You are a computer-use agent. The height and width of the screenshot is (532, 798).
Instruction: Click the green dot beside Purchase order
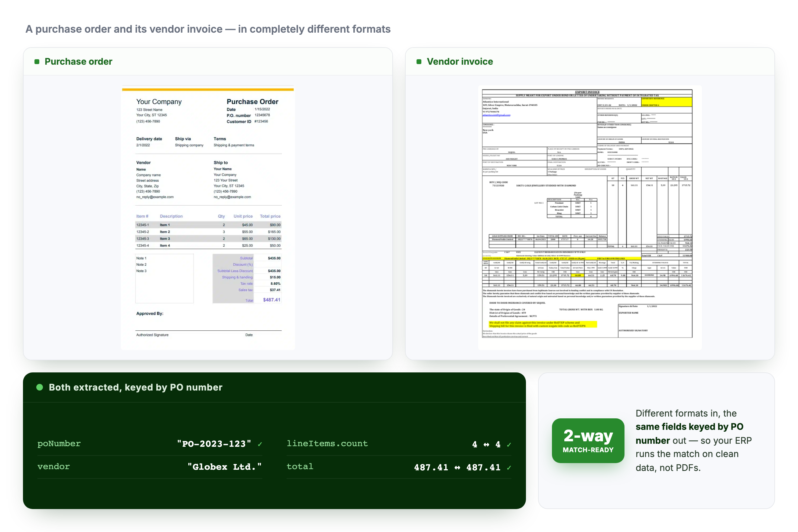click(37, 61)
